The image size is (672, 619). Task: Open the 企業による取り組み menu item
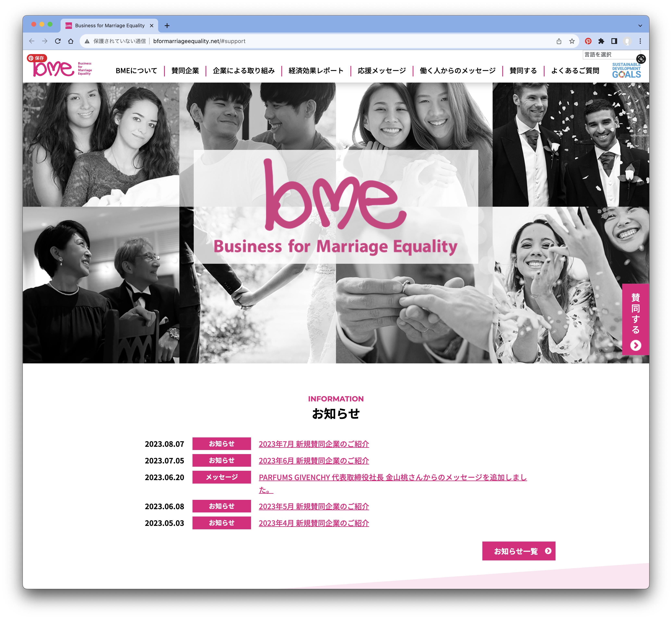244,71
